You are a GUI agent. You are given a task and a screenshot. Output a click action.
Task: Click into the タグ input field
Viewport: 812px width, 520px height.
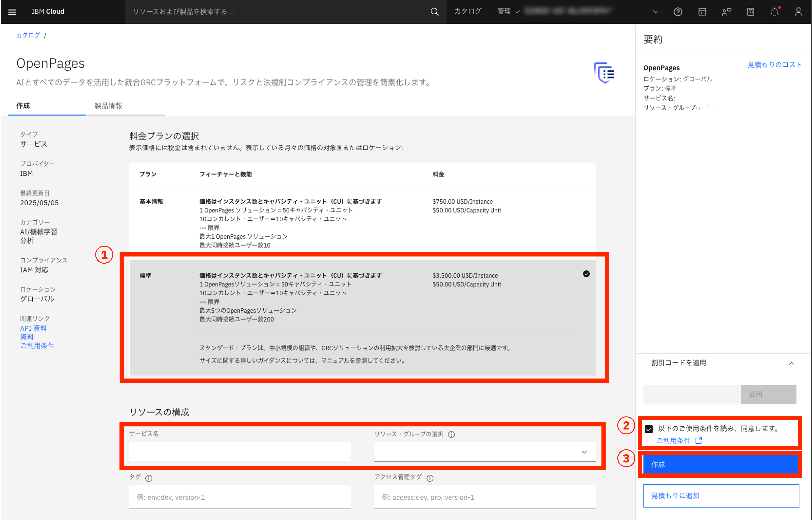(240, 497)
